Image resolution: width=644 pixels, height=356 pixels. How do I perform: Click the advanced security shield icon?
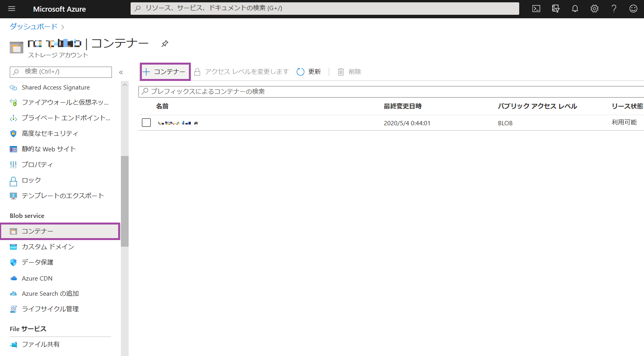(13, 133)
